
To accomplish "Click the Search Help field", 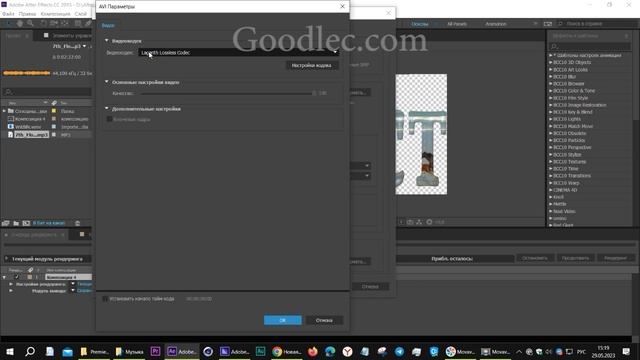I will (x=597, y=24).
